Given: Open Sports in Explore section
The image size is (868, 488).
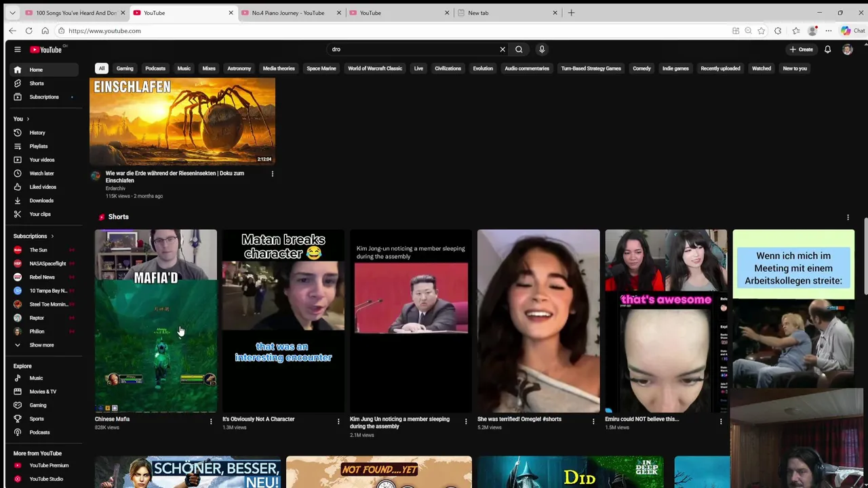Looking at the screenshot, I should coord(45,419).
